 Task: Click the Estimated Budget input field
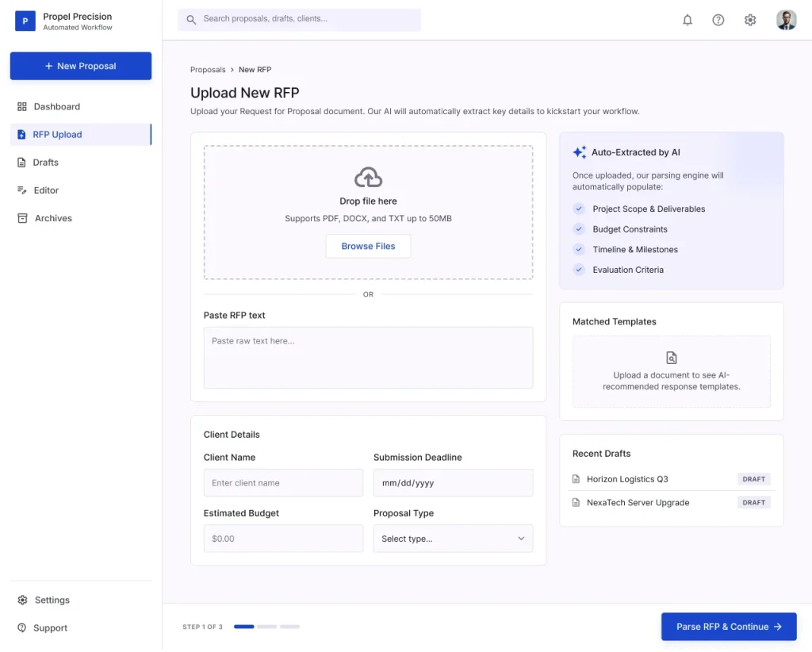pyautogui.click(x=283, y=539)
